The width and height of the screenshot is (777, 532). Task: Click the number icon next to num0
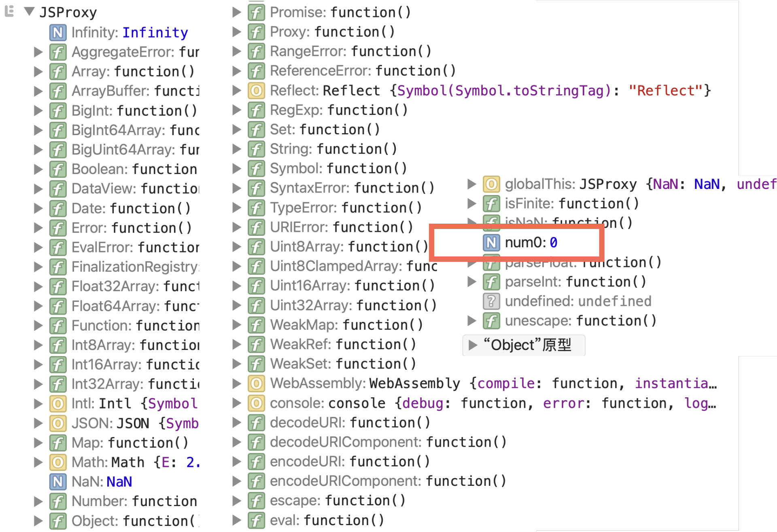point(491,242)
